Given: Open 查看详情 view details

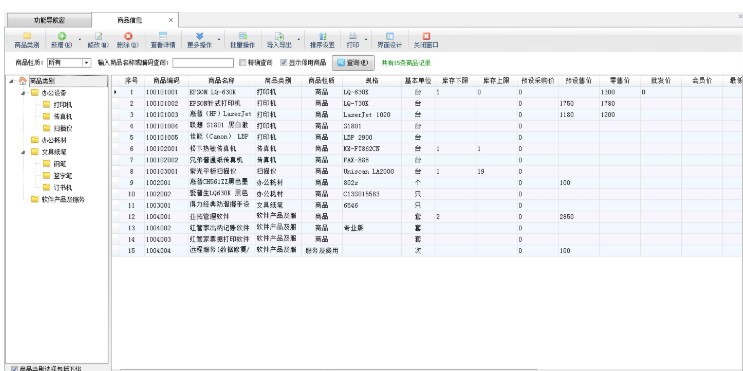Looking at the screenshot, I should click(x=163, y=40).
